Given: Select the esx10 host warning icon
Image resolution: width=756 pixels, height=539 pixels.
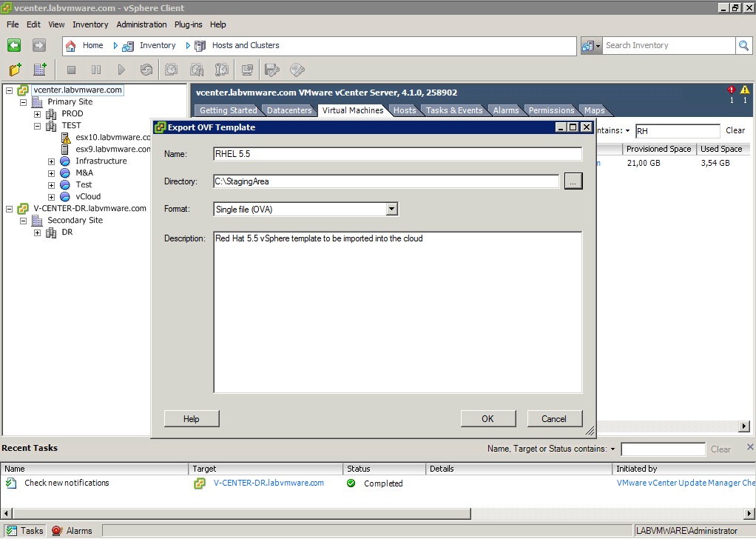Looking at the screenshot, I should (66, 138).
